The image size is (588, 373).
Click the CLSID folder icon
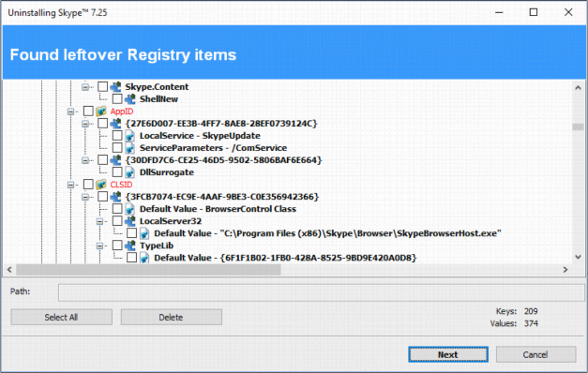[x=101, y=185]
